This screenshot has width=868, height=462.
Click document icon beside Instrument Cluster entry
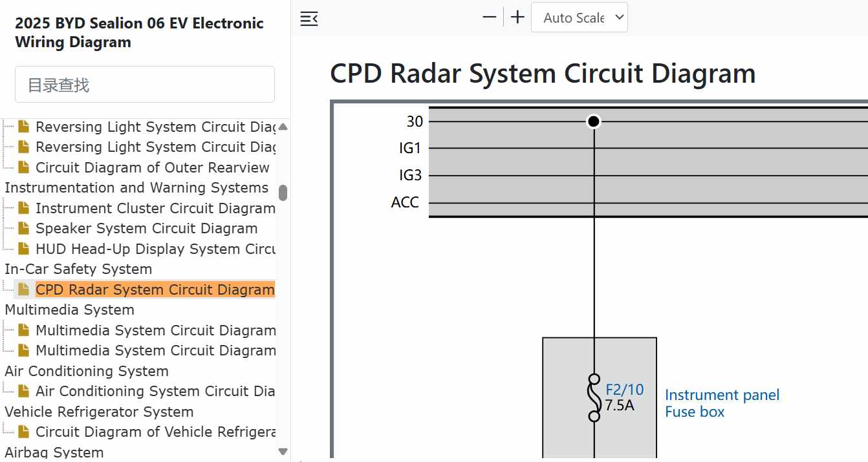[24, 208]
